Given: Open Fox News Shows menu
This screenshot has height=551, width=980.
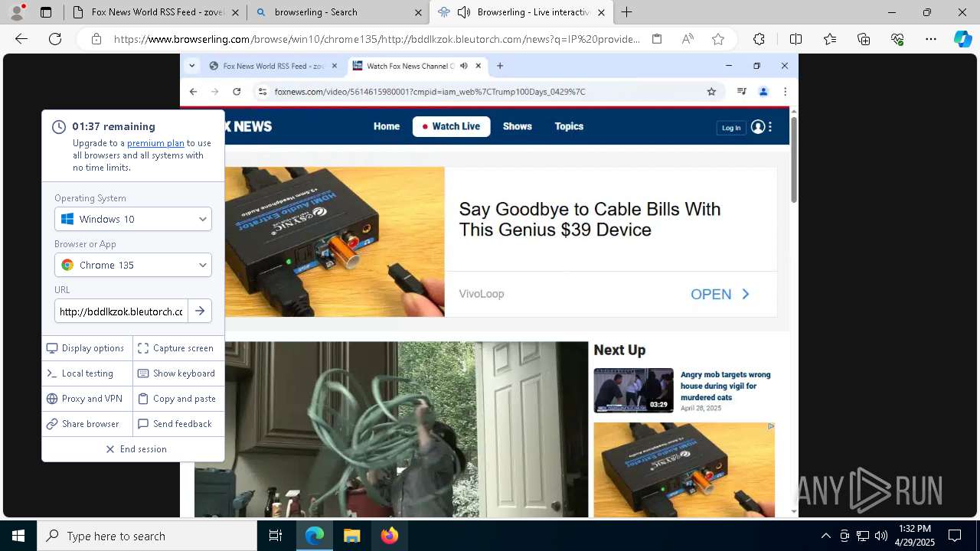Looking at the screenshot, I should coord(518,126).
